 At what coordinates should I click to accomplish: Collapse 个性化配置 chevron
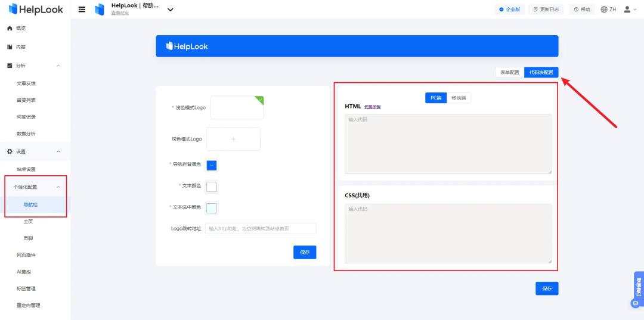pos(58,187)
